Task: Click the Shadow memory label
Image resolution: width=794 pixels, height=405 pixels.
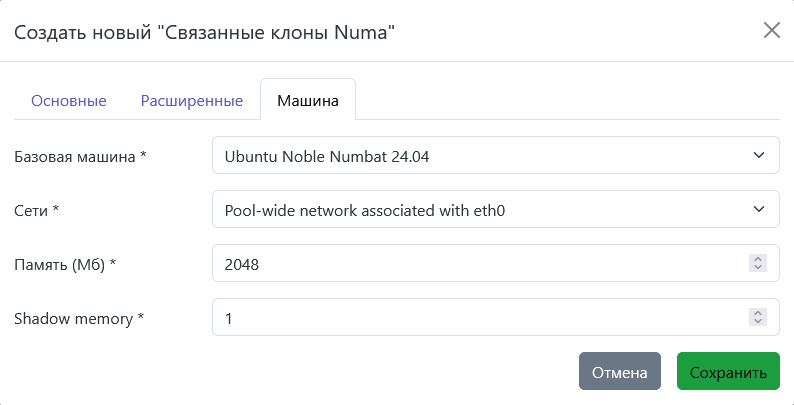Action: pos(79,318)
